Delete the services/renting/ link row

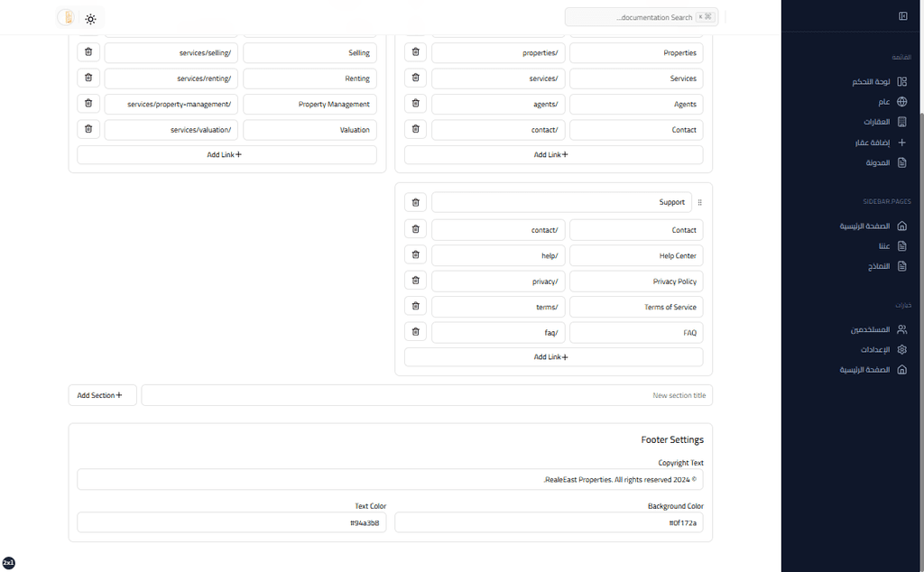coord(88,78)
